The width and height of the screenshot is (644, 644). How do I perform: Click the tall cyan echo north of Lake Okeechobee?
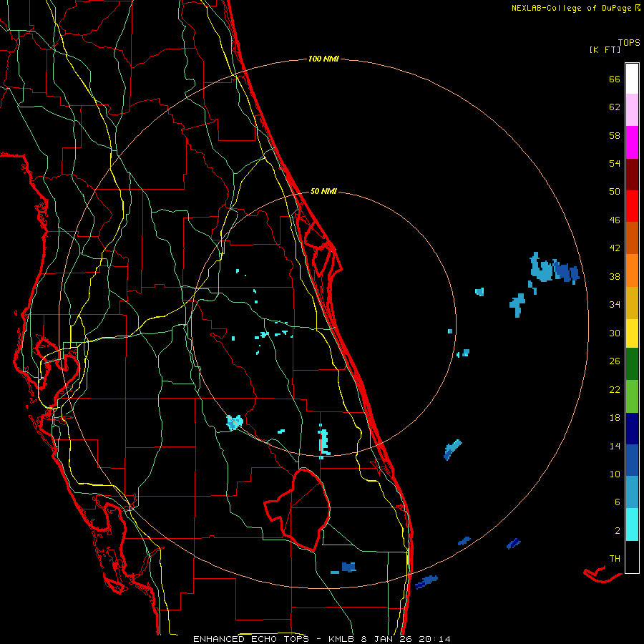(x=324, y=441)
